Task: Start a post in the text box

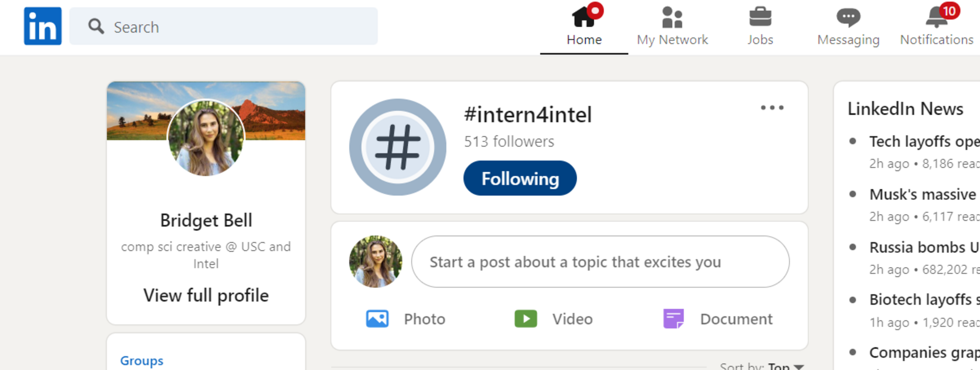Action: [x=600, y=262]
